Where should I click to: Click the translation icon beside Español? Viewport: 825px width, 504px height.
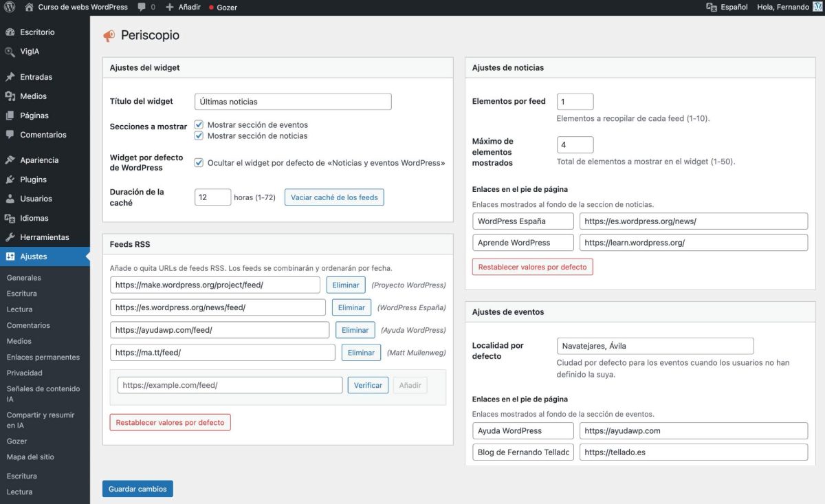[712, 7]
